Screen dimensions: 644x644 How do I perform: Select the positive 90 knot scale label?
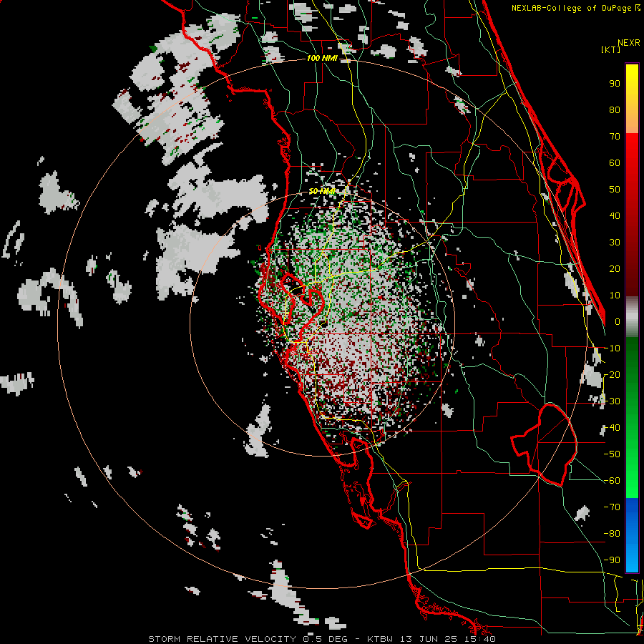pos(615,84)
